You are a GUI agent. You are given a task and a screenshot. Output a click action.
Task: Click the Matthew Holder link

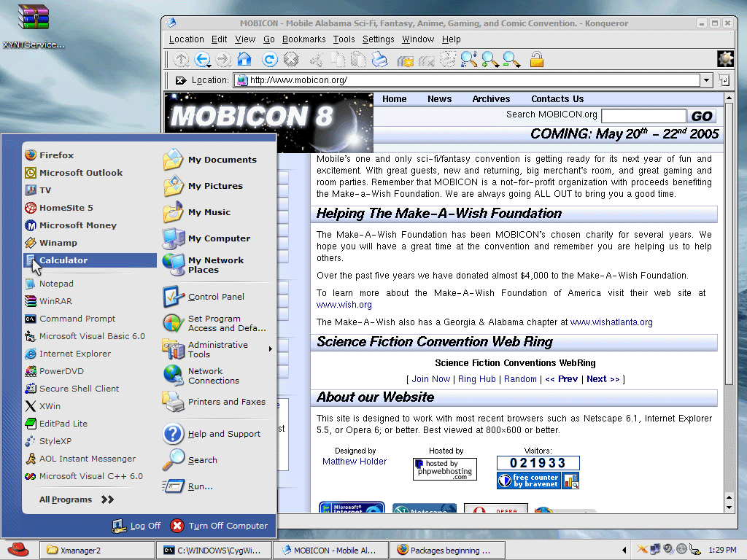tap(355, 462)
